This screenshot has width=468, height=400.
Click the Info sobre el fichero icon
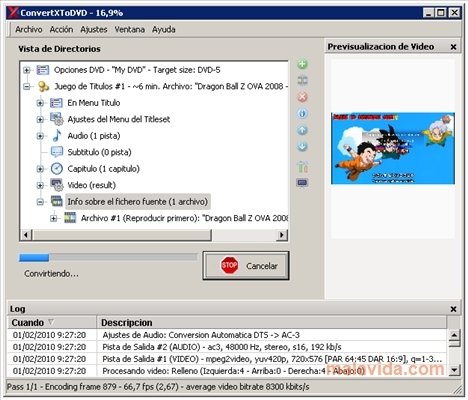pyautogui.click(x=57, y=202)
